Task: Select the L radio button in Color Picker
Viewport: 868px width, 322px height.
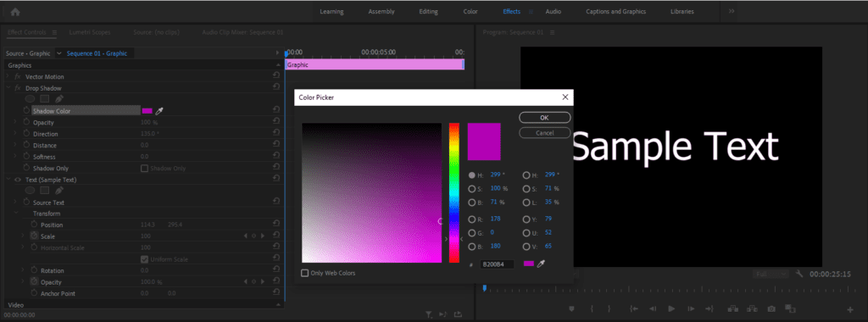Action: coord(526,203)
